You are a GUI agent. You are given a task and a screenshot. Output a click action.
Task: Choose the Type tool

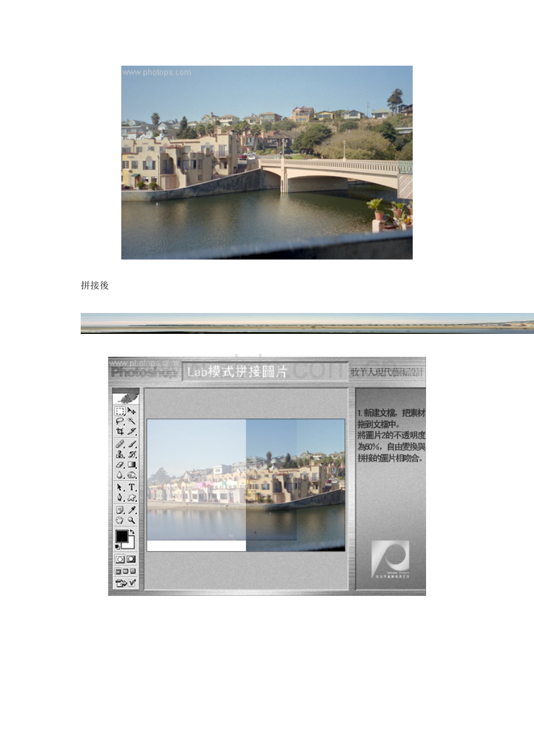point(132,487)
